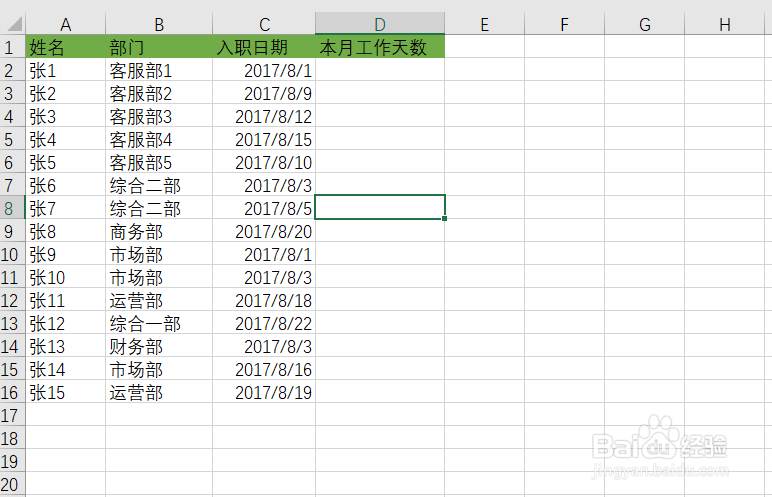This screenshot has height=497, width=772.
Task: Select row 8 header
Action: (12, 208)
